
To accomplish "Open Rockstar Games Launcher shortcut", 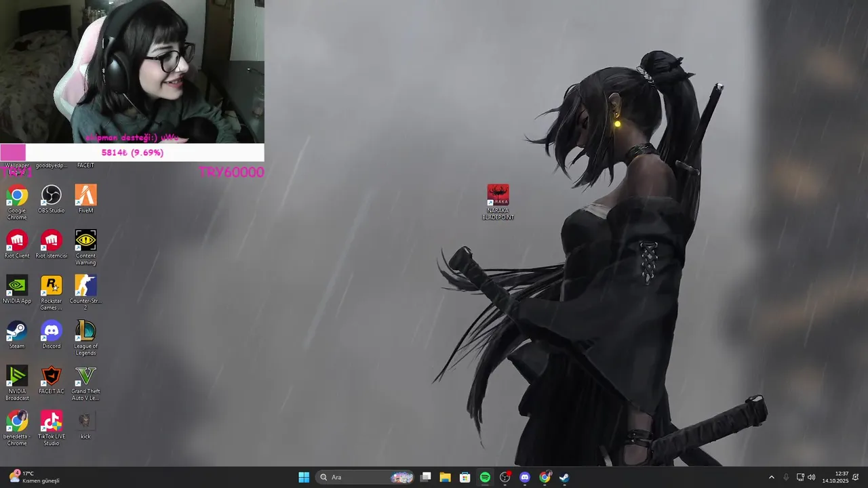I will [51, 293].
